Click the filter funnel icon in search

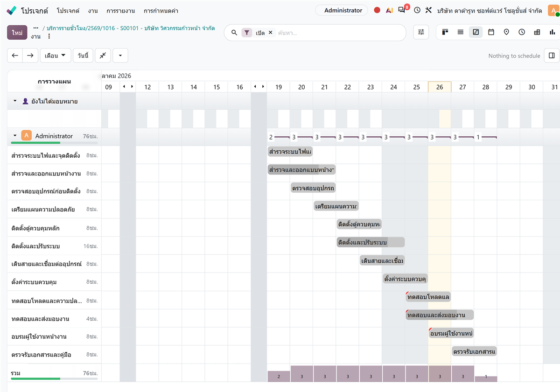(x=247, y=33)
